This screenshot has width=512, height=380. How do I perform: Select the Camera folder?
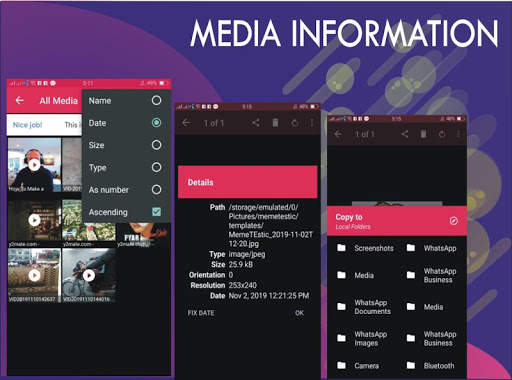point(358,366)
